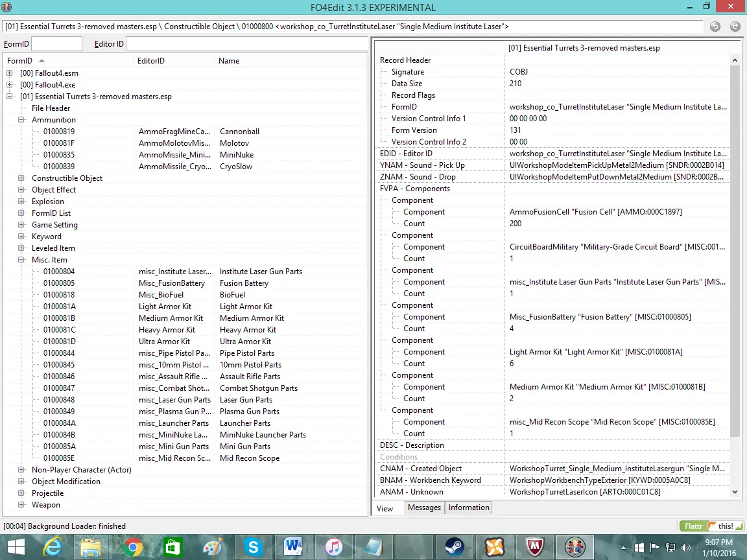The image size is (747, 560).
Task: Open Internet Explorer from the taskbar
Action: [x=53, y=546]
